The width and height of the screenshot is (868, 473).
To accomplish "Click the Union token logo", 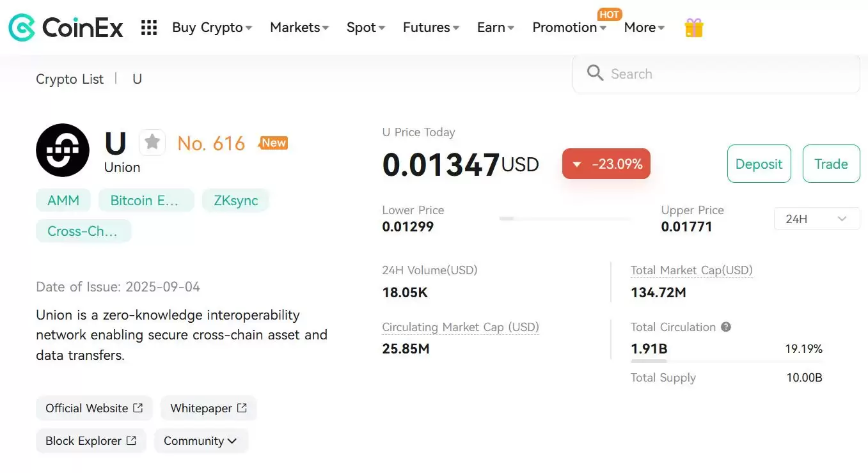I will coord(63,150).
